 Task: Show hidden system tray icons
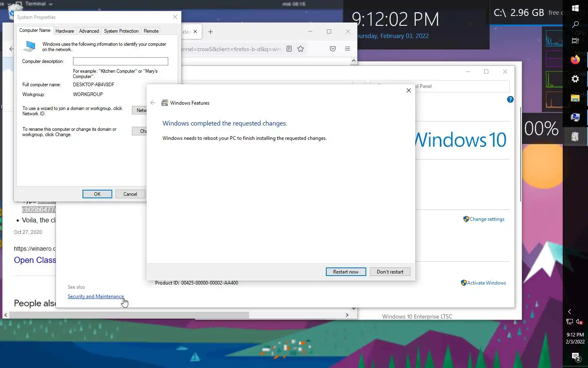(570, 312)
